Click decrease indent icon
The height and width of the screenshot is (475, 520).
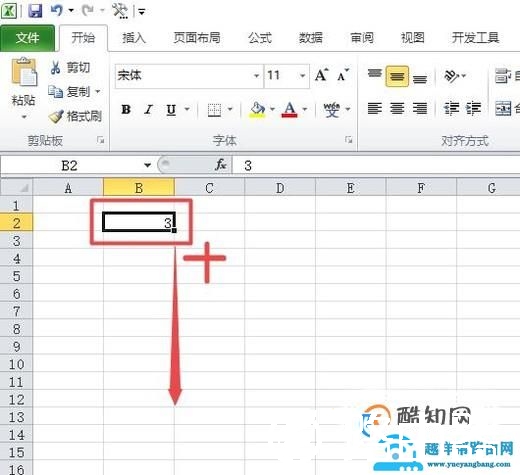click(451, 108)
